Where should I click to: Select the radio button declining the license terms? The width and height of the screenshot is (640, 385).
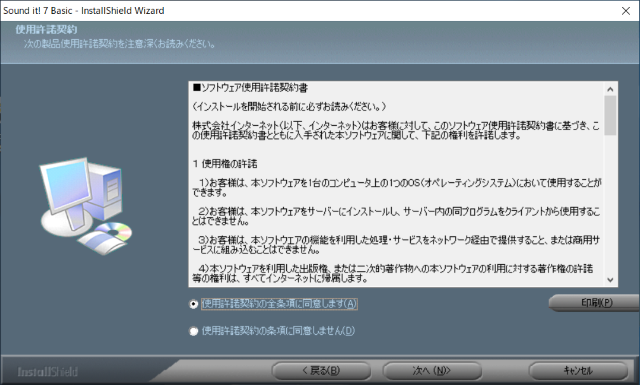tap(193, 331)
